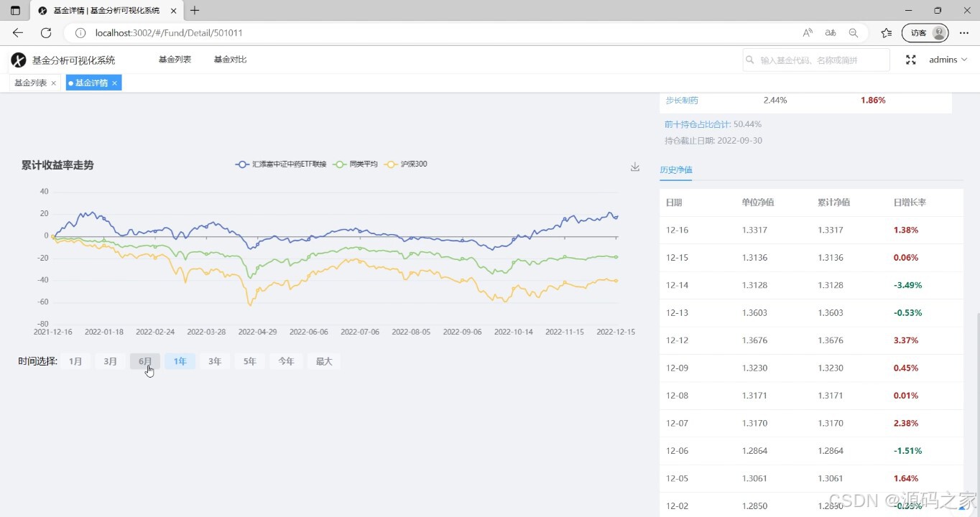Open the browser tab actions icon
The width and height of the screenshot is (980, 517).
(15, 11)
